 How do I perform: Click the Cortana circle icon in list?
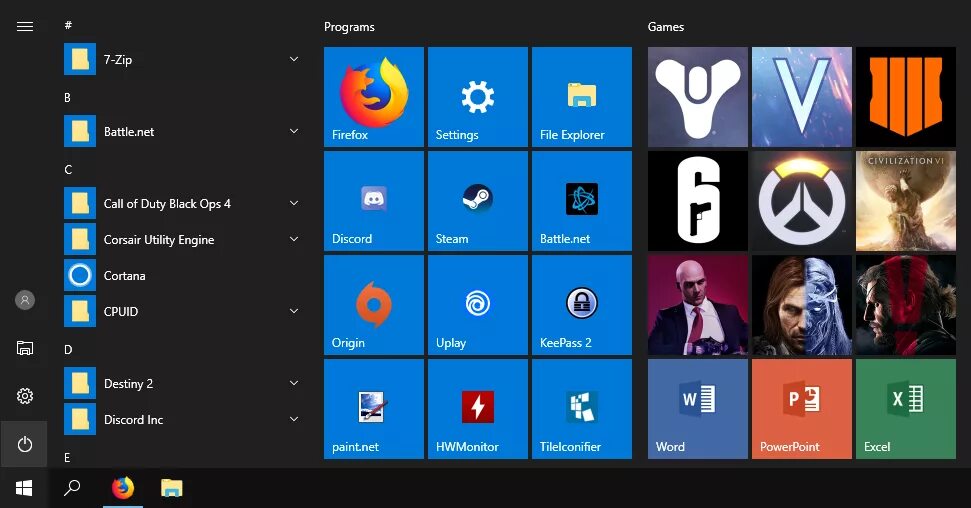(x=80, y=275)
